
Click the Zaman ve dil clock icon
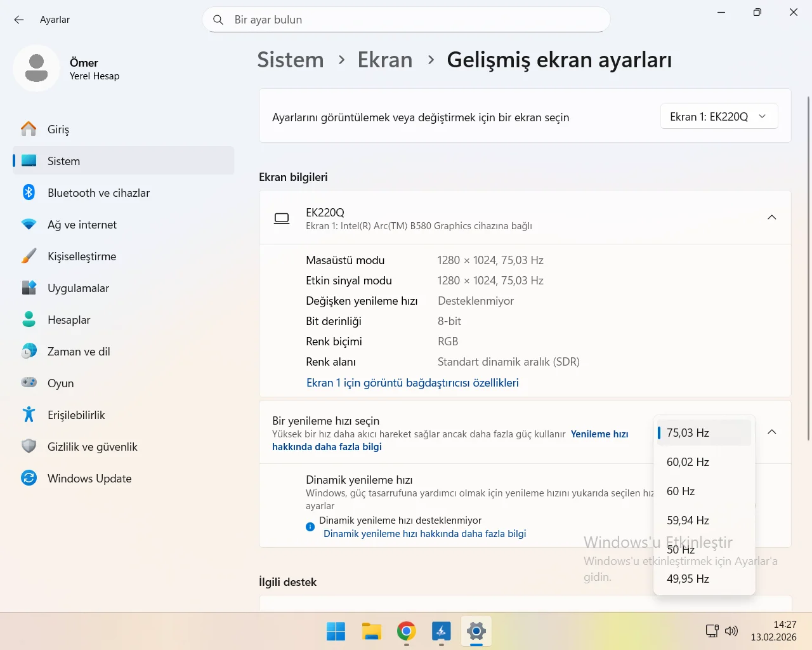pos(29,351)
